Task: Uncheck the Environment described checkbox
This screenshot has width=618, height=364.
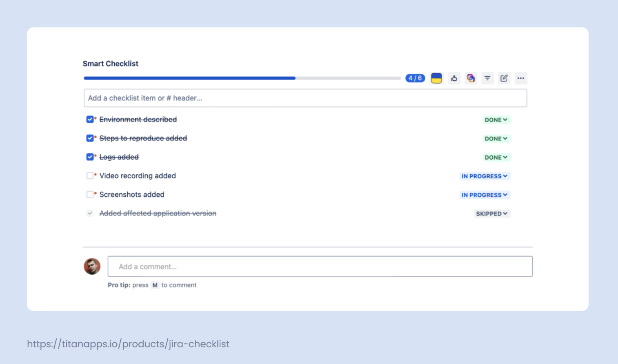Action: (x=90, y=120)
